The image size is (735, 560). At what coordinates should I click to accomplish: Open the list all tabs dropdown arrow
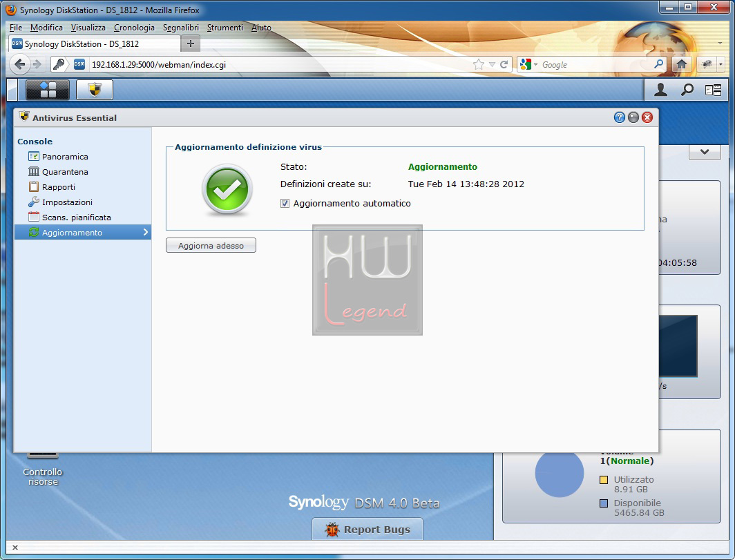(720, 44)
